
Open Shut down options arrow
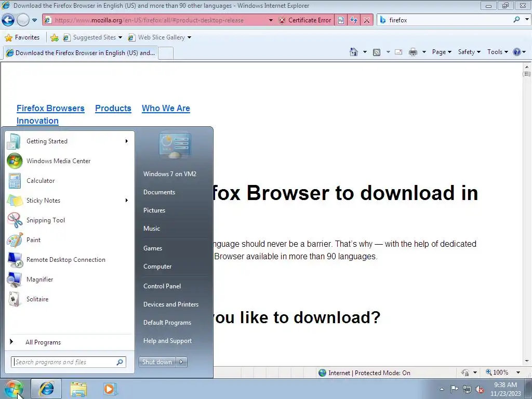click(x=181, y=362)
